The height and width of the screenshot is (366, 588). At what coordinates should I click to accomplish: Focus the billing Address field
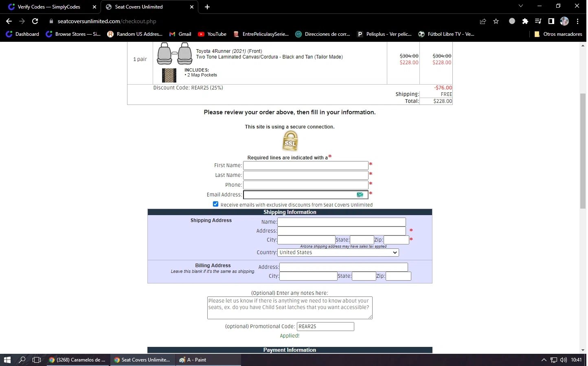[344, 267]
